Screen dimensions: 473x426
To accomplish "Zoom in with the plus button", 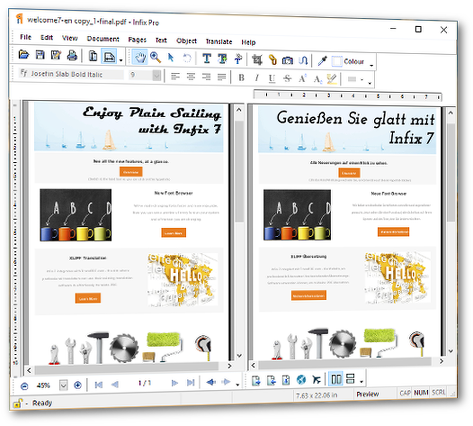I will 78,385.
